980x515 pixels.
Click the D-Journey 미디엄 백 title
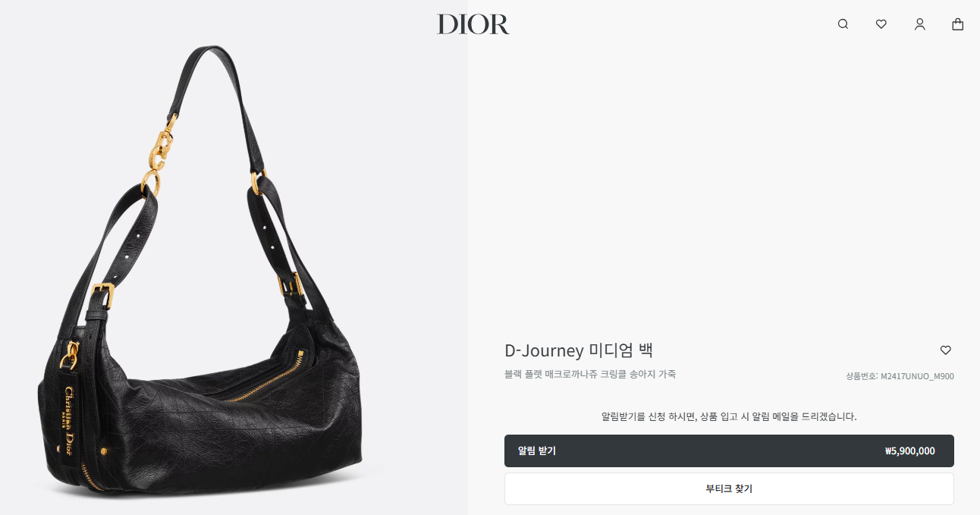click(x=579, y=350)
